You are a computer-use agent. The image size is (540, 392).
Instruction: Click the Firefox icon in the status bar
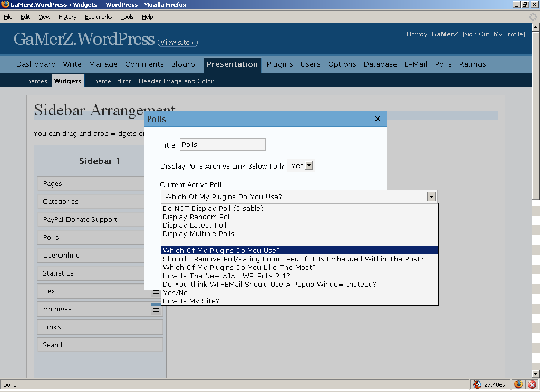point(518,385)
